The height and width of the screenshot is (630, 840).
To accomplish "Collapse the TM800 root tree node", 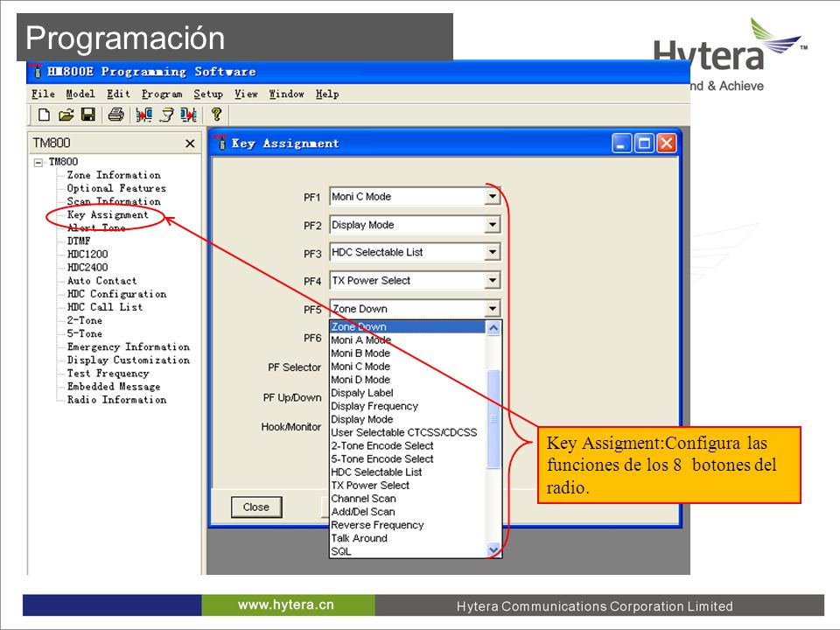I will coord(38,163).
